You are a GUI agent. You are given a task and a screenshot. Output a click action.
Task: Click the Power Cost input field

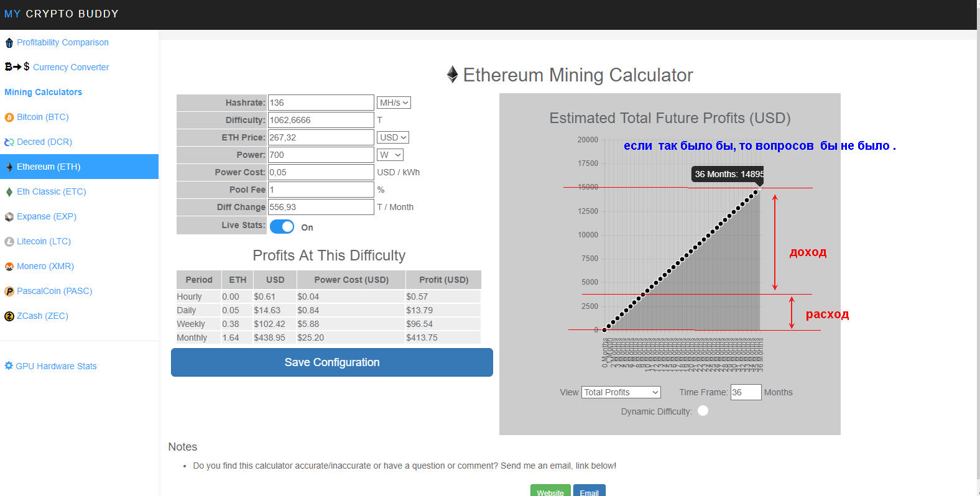point(321,172)
